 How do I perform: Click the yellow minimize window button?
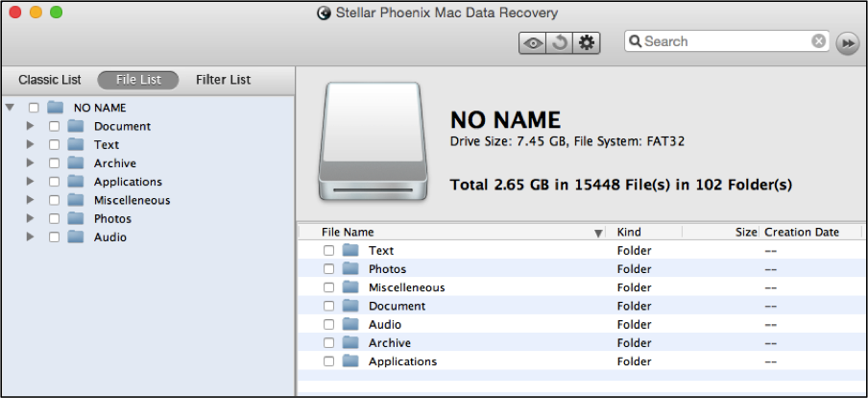coord(36,12)
